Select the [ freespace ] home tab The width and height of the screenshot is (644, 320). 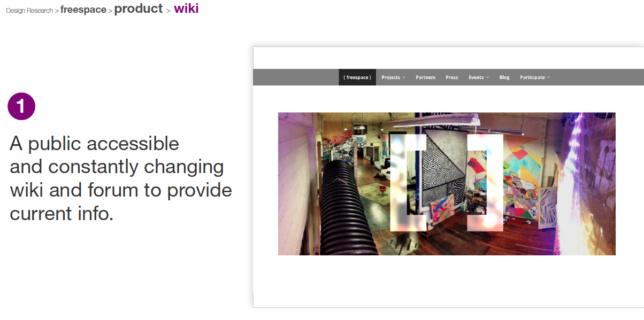pos(357,77)
